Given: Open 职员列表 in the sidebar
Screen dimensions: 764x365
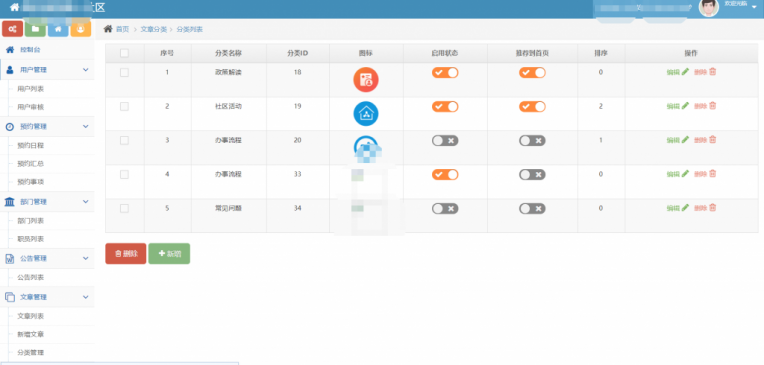Looking at the screenshot, I should (31, 239).
